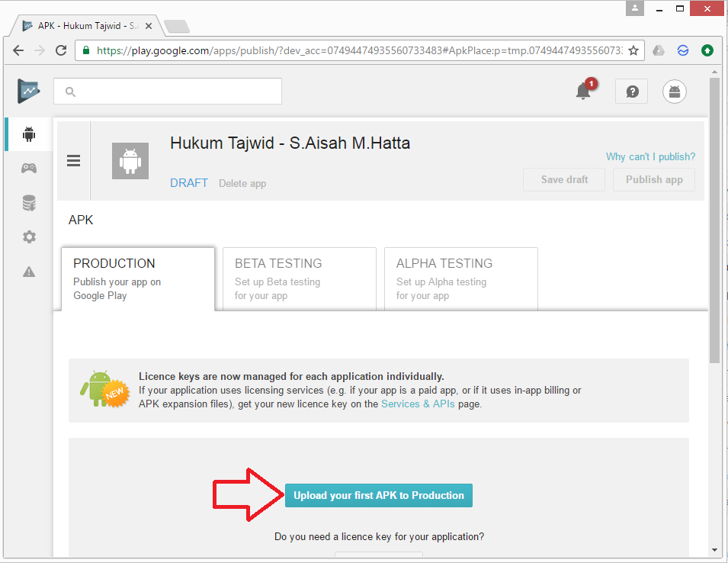728x563 pixels.
Task: Select the PRODUCTION tab
Action: click(x=138, y=279)
